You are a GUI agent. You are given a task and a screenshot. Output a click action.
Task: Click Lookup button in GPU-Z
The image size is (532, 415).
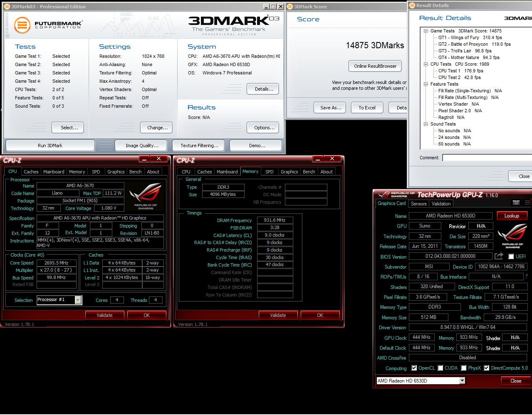512,216
